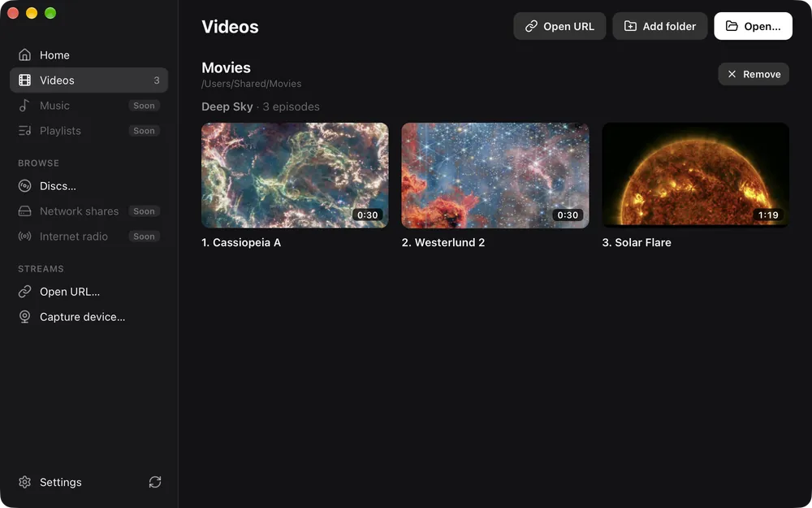Click the BROWSE section label
812x508 pixels.
coord(38,163)
